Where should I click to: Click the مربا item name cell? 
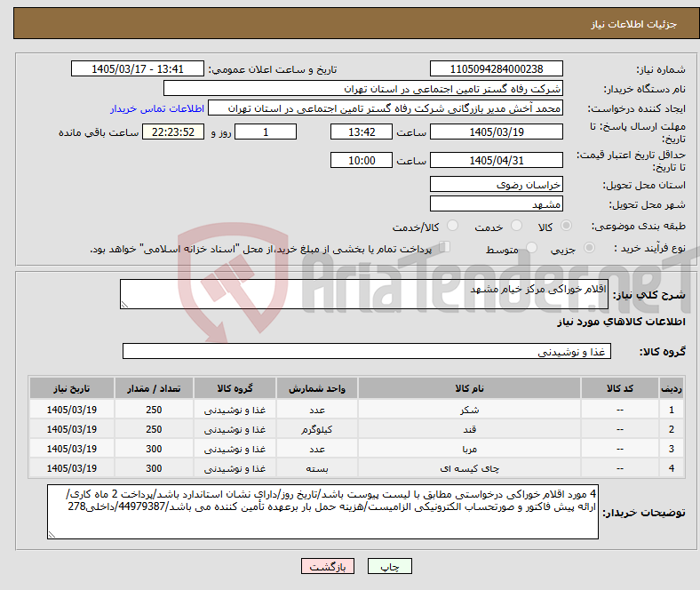(469, 449)
